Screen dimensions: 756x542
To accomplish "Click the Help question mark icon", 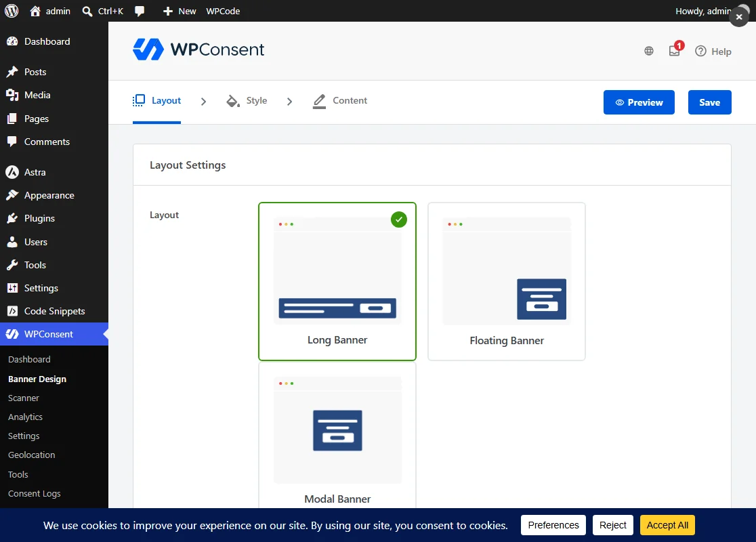I will [x=700, y=51].
